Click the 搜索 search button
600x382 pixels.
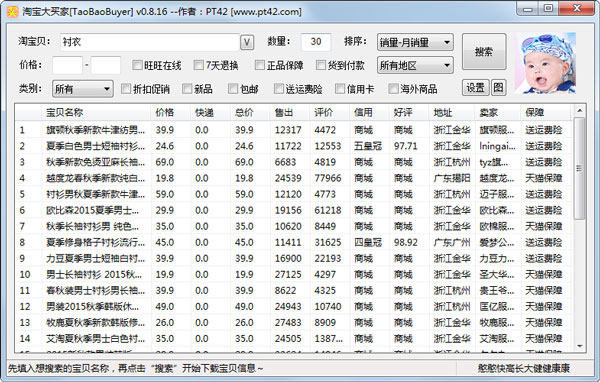point(484,52)
